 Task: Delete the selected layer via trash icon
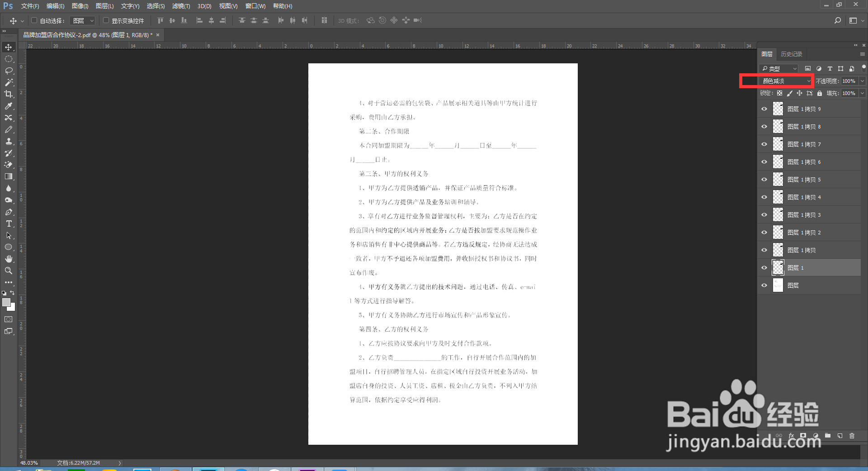point(852,436)
